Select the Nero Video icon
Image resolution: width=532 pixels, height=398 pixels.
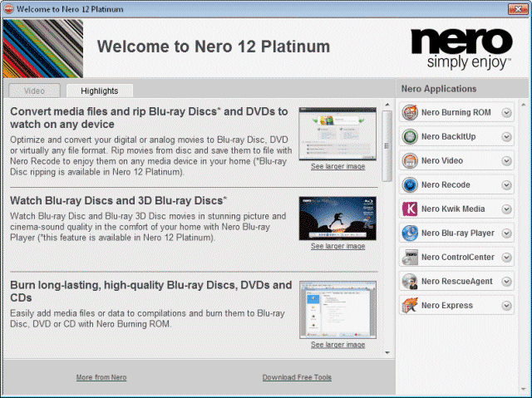410,160
